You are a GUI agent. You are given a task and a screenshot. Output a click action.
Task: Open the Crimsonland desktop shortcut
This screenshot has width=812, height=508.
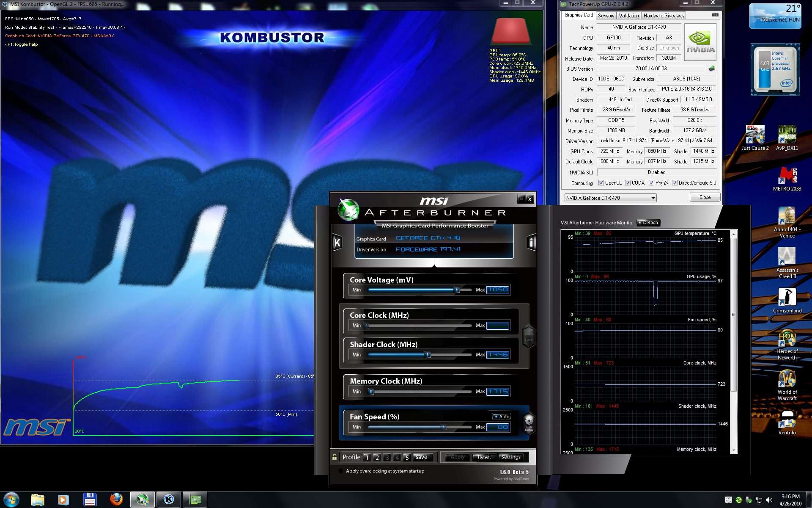coord(787,301)
